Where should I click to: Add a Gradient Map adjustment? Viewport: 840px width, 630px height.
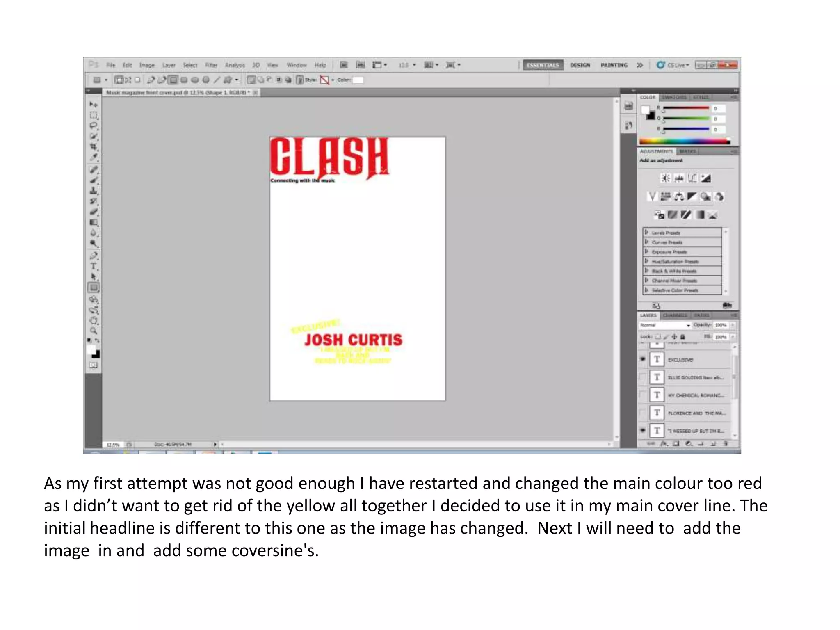(700, 215)
